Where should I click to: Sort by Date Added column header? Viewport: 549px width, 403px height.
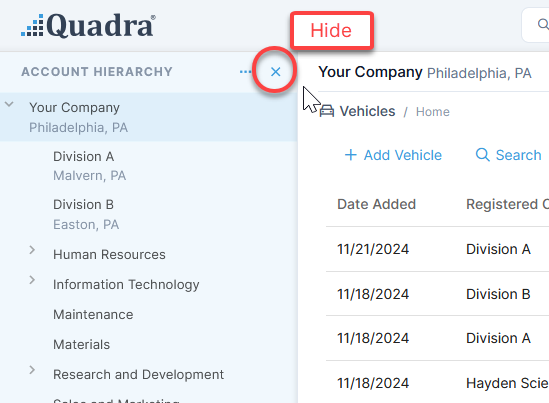click(376, 204)
